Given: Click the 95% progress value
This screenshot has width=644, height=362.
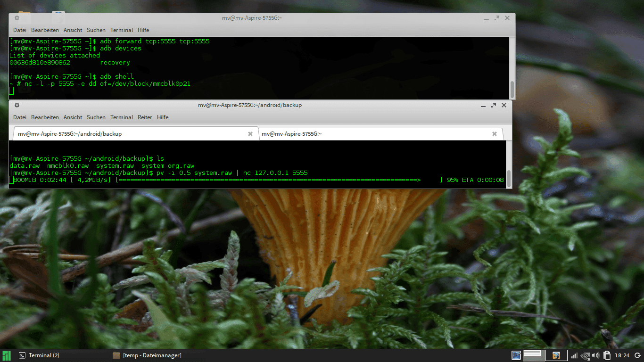Looking at the screenshot, I should [453, 180].
